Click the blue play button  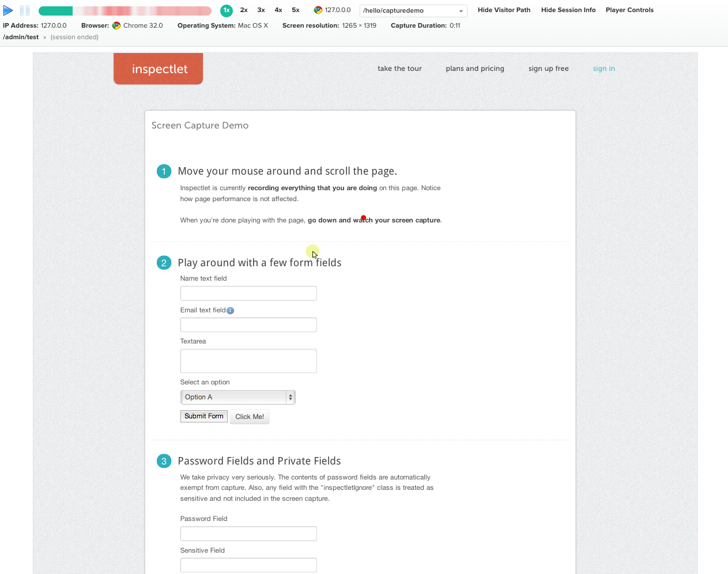pos(8,10)
